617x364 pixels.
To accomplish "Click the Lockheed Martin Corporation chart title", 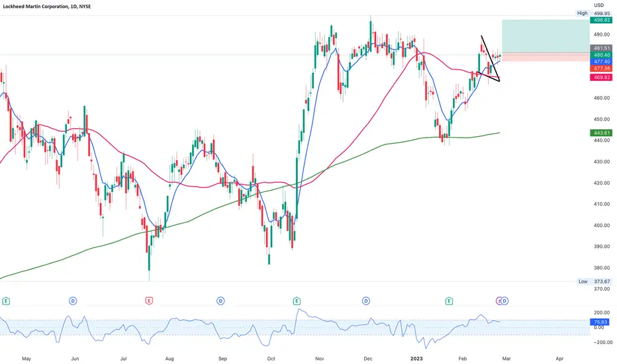I will tap(47, 7).
